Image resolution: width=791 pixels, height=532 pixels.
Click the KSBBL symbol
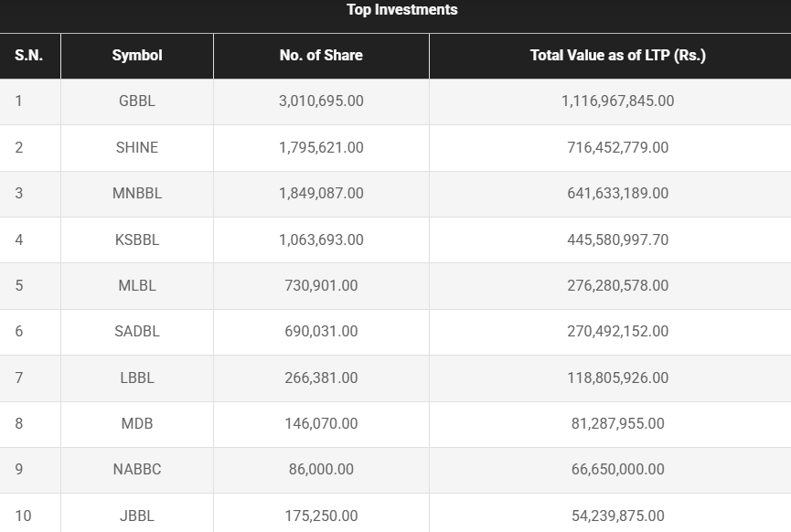137,239
